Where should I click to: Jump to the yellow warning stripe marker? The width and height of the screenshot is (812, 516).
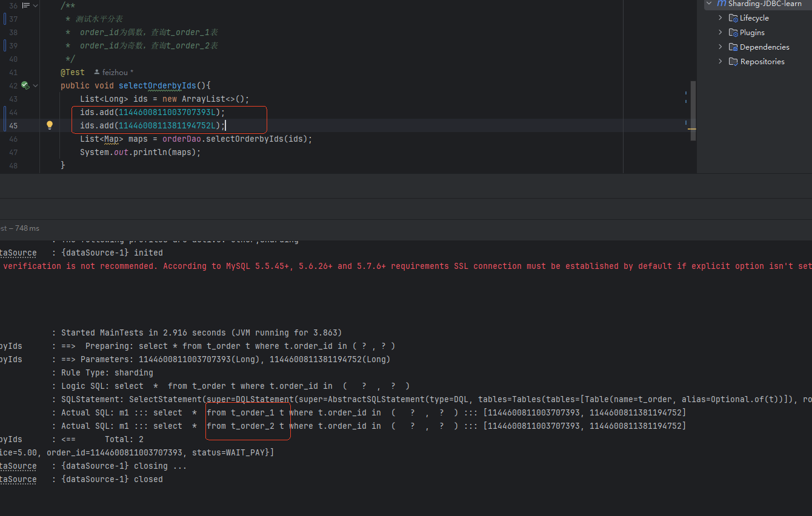691,128
